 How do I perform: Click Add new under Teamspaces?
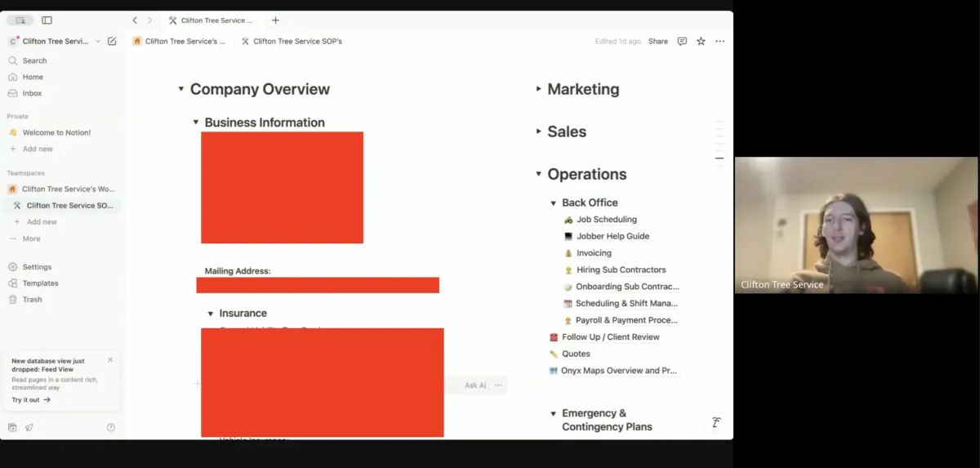[42, 222]
